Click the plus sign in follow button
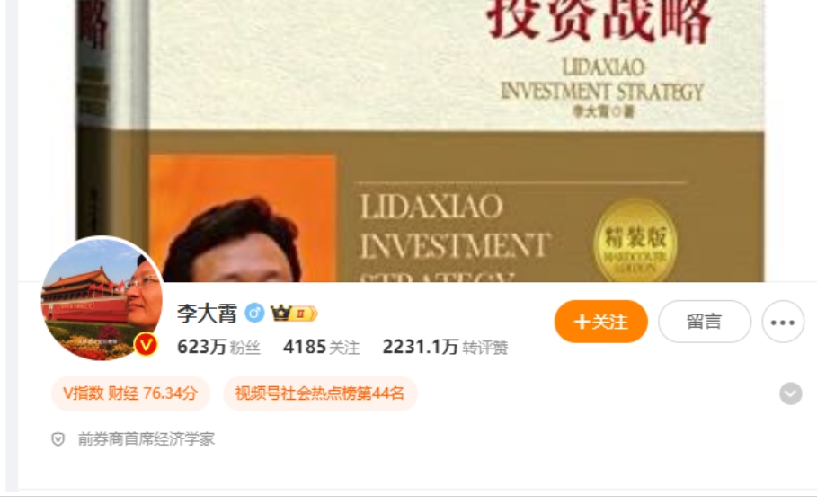The width and height of the screenshot is (817, 504). click(582, 322)
